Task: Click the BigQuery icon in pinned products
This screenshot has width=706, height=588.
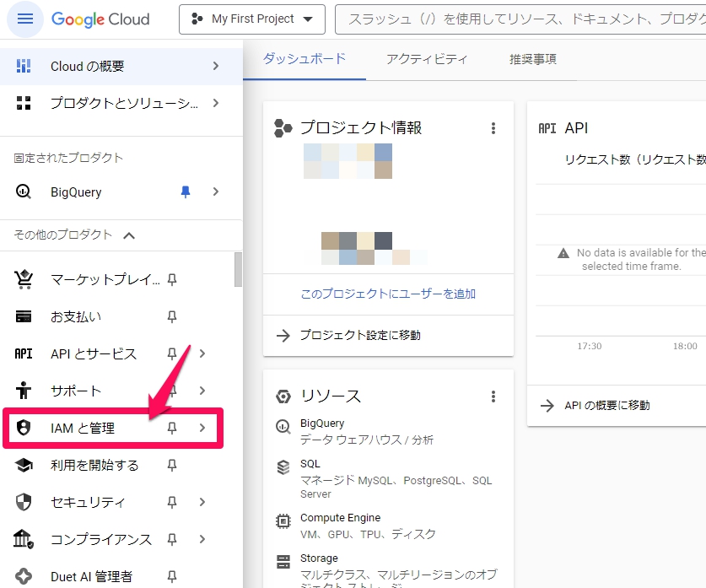Action: point(24,192)
